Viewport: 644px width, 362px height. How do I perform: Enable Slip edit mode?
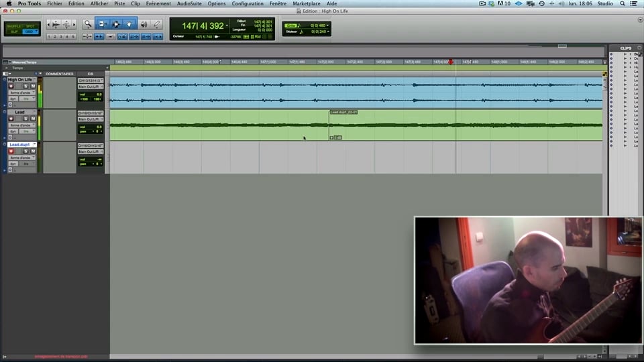click(14, 32)
